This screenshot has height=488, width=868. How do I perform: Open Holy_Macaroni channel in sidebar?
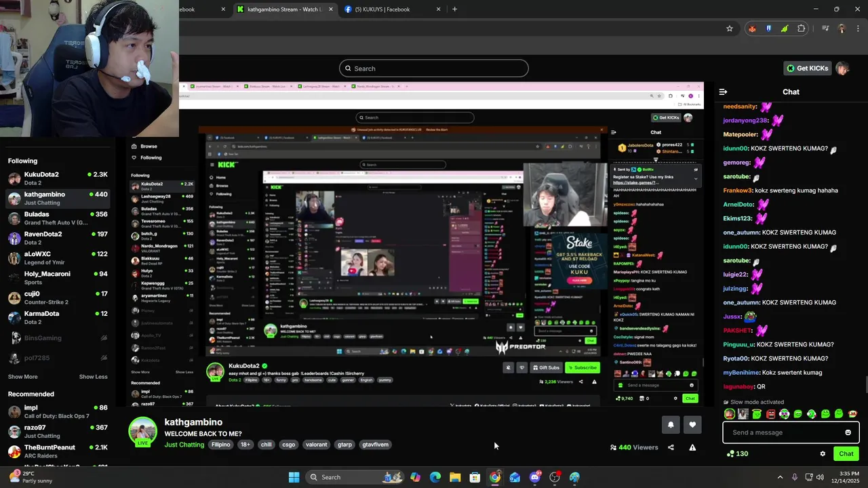click(x=58, y=278)
